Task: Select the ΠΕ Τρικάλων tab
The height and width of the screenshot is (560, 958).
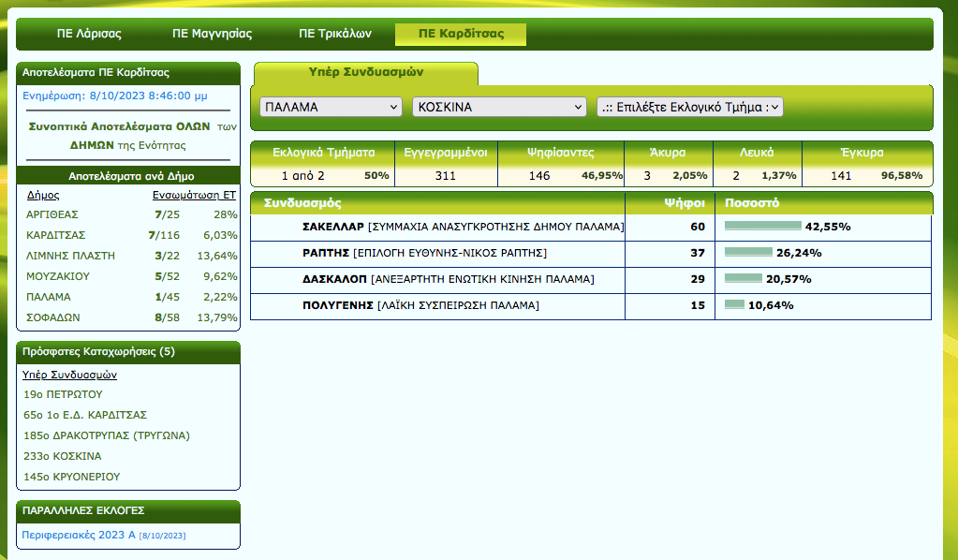Action: pos(335,34)
